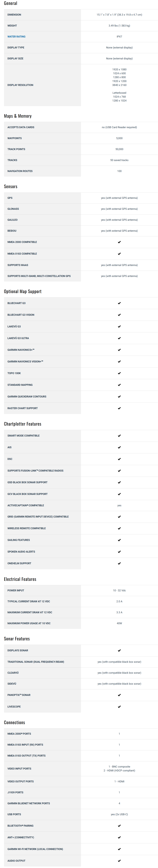Viewport: 158px width, 868px height.
Task: Select the Chartplotter Features heading
Action: [x=23, y=424]
